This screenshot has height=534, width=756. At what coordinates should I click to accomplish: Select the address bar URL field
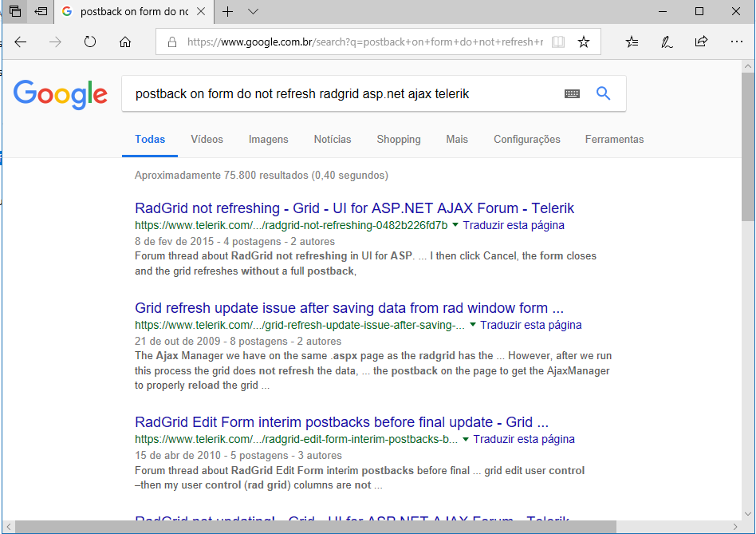click(365, 42)
